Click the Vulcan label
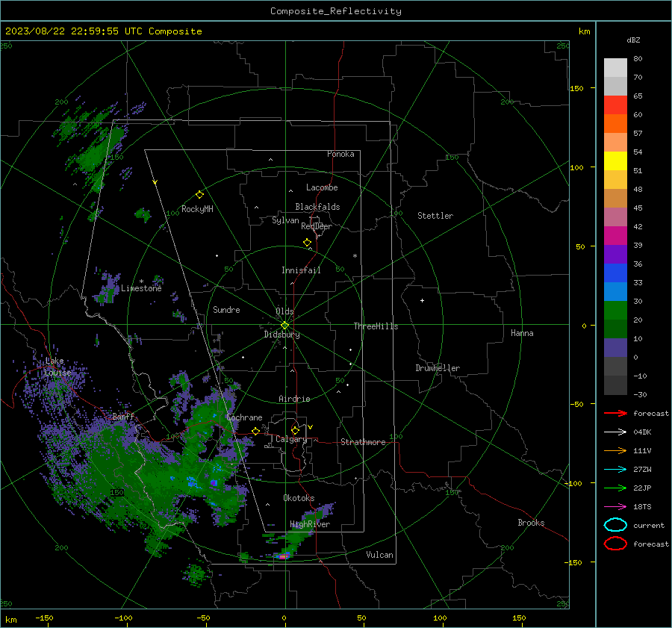 click(x=379, y=555)
